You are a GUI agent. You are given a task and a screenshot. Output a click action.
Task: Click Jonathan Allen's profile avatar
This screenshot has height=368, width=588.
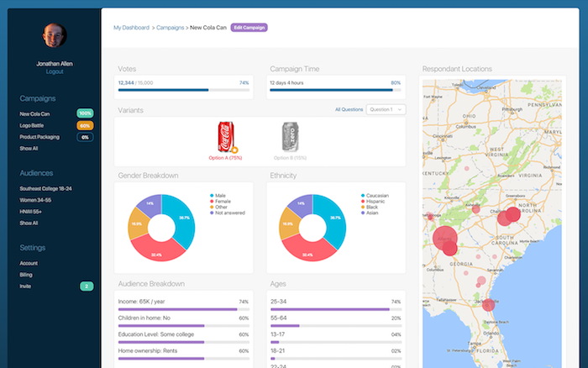coord(55,34)
